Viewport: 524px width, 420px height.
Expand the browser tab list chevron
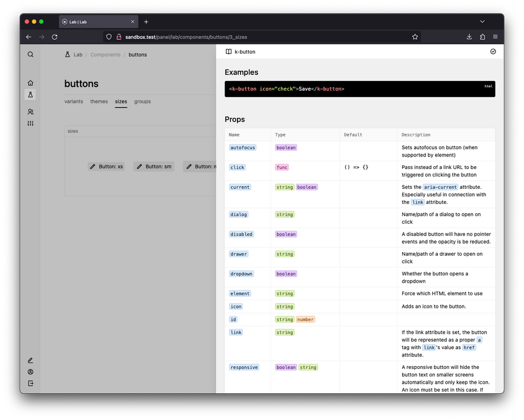tap(482, 22)
